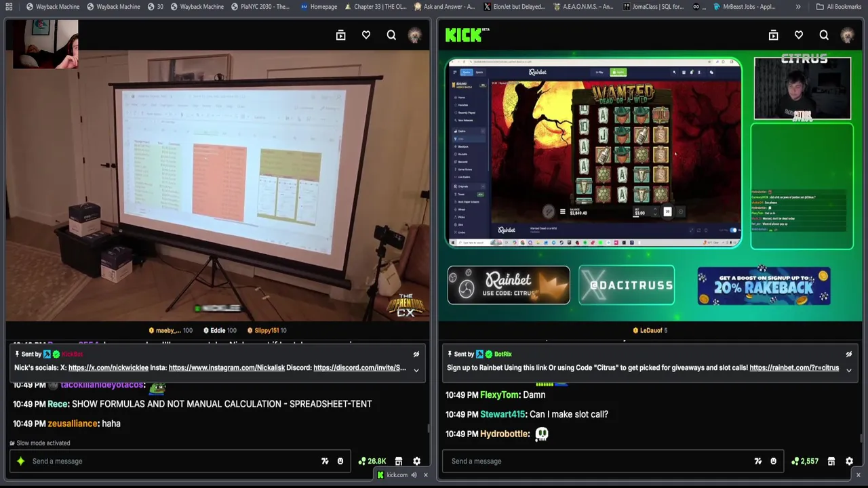Screen dimensions: 868x488
Task: Open the Homepage bookmark
Action: click(319, 7)
